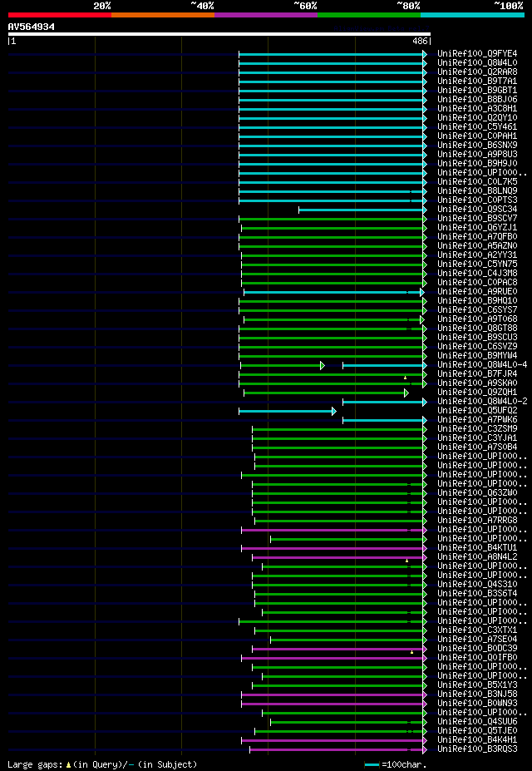Click the red 20% identity legend segment
This screenshot has width=532, height=771.
60,15
